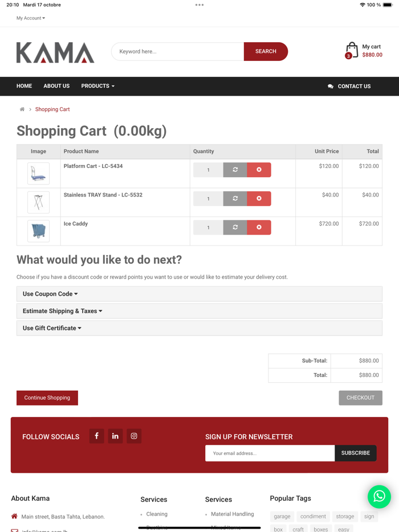Click the Sub-Total $880.00 value
Screen dimensions: 399x532
click(369, 361)
